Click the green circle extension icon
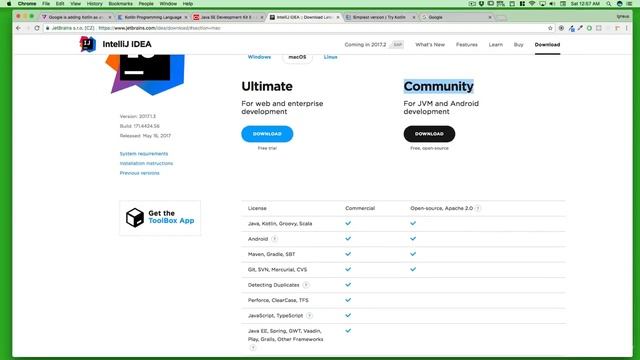Screen dimensions: 640x360 [x=589, y=28]
